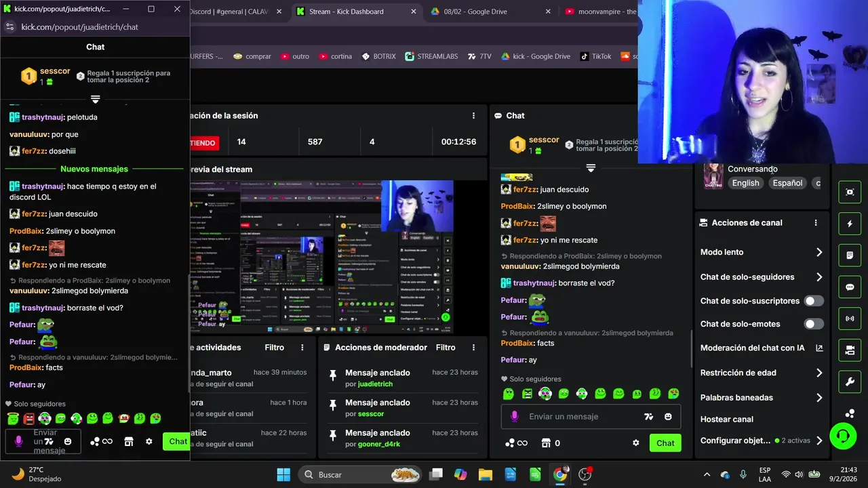Screen dimensions: 868x488
Task: Open File Explorer from taskbar
Action: pos(485,474)
